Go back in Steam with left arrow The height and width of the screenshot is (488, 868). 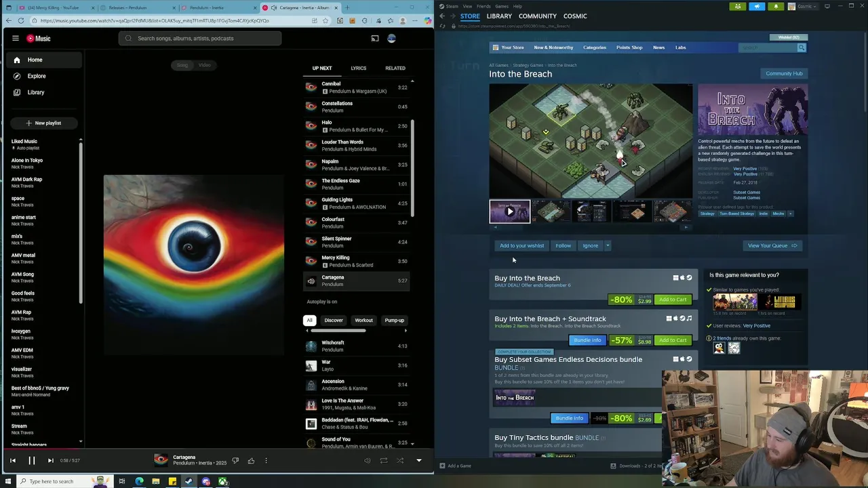point(442,16)
